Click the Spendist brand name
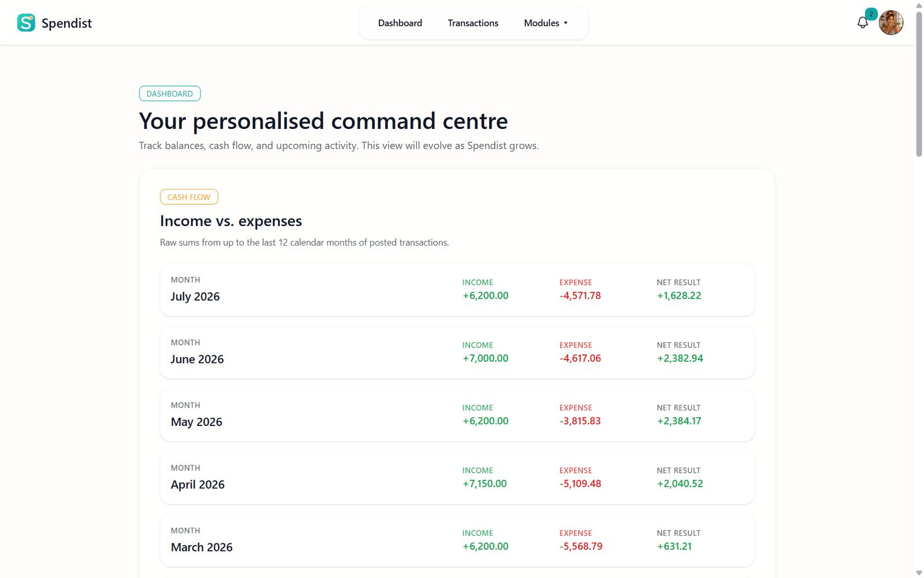 click(x=66, y=23)
